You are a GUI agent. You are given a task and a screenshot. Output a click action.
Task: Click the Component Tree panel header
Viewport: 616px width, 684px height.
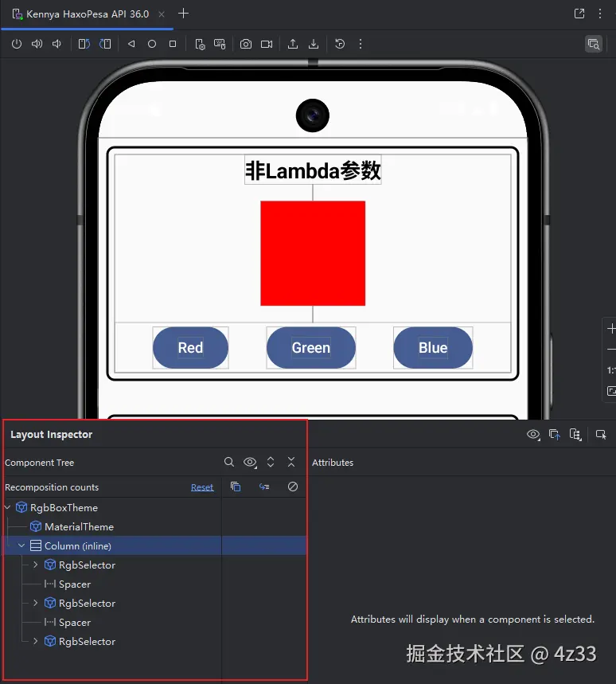click(39, 463)
